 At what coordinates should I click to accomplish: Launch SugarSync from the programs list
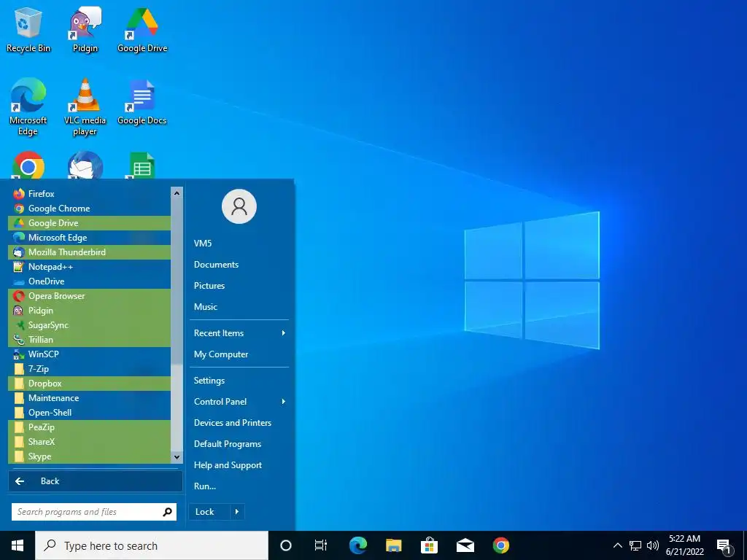(89, 325)
